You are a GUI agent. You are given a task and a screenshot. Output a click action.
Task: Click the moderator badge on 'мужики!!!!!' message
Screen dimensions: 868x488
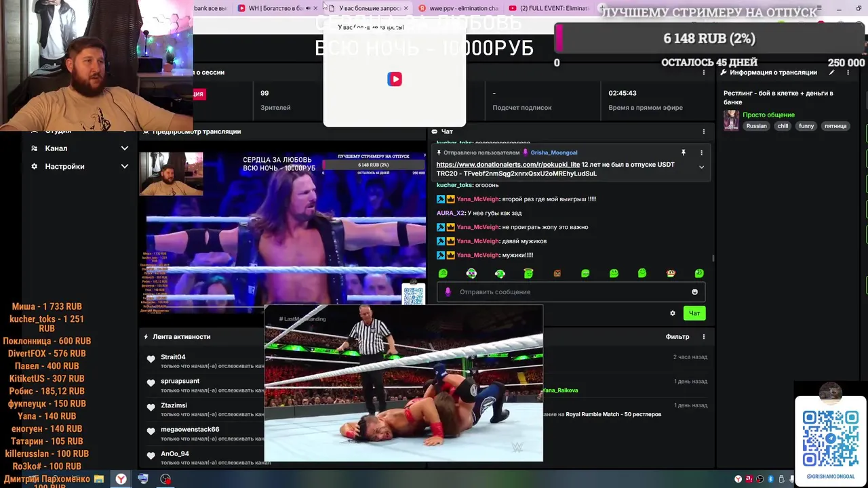pyautogui.click(x=441, y=255)
